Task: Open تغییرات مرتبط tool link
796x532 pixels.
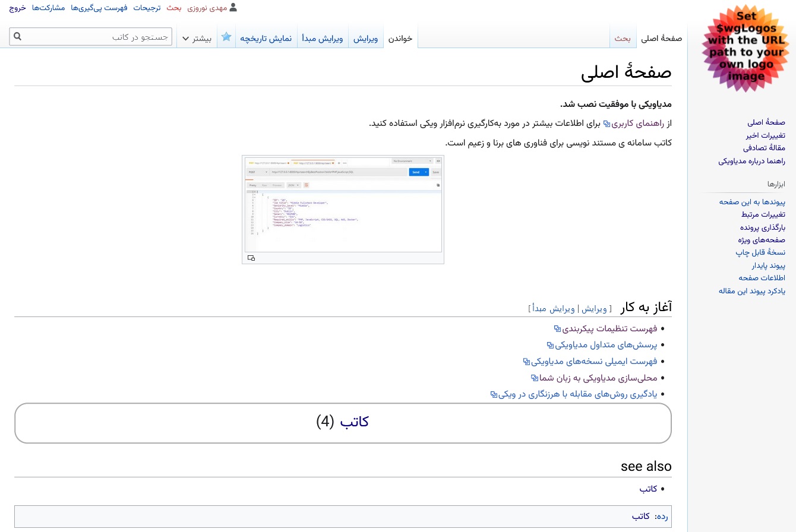Action: pos(763,214)
